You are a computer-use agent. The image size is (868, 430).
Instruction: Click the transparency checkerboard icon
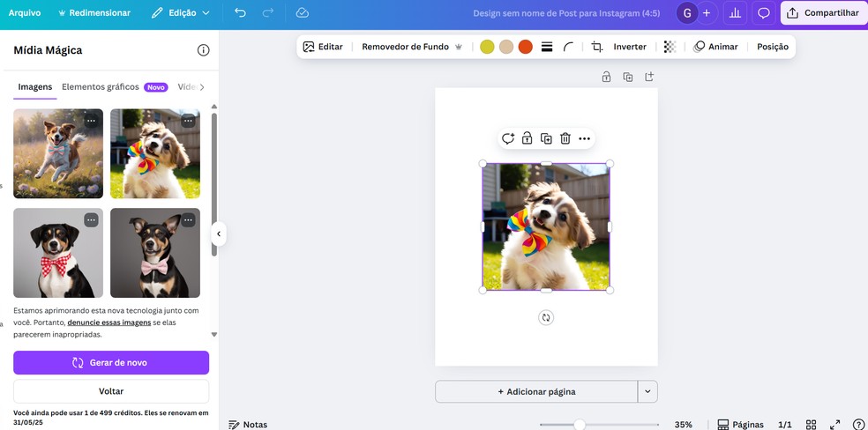click(670, 47)
